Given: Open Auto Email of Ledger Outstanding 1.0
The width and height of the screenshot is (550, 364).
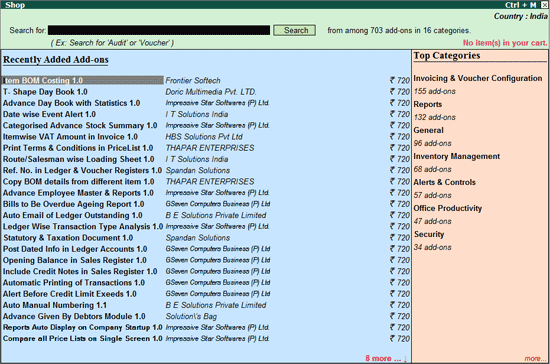Looking at the screenshot, I should tap(73, 215).
